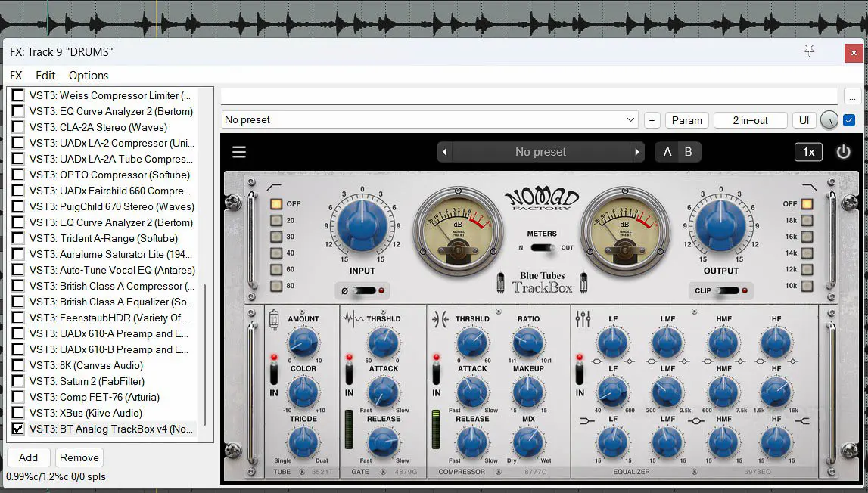868x493 pixels.
Task: Toggle the plugin bypass checkbox at top right
Action: point(849,119)
